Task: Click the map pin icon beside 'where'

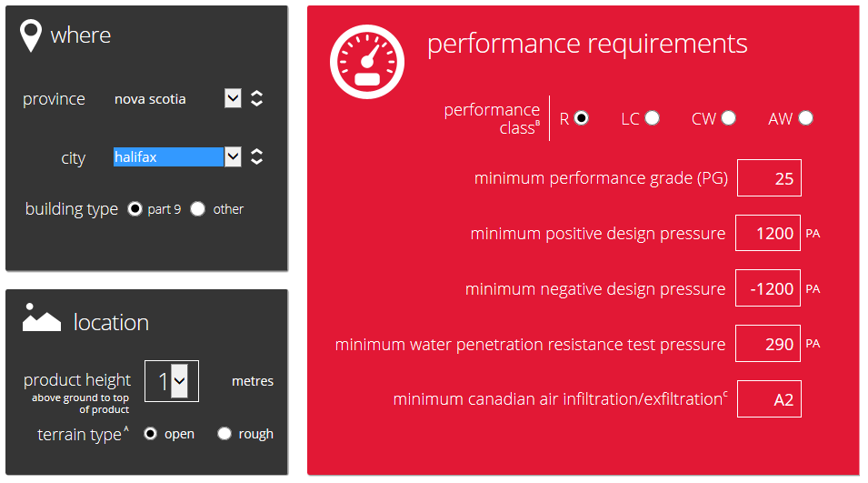Action: tap(31, 35)
